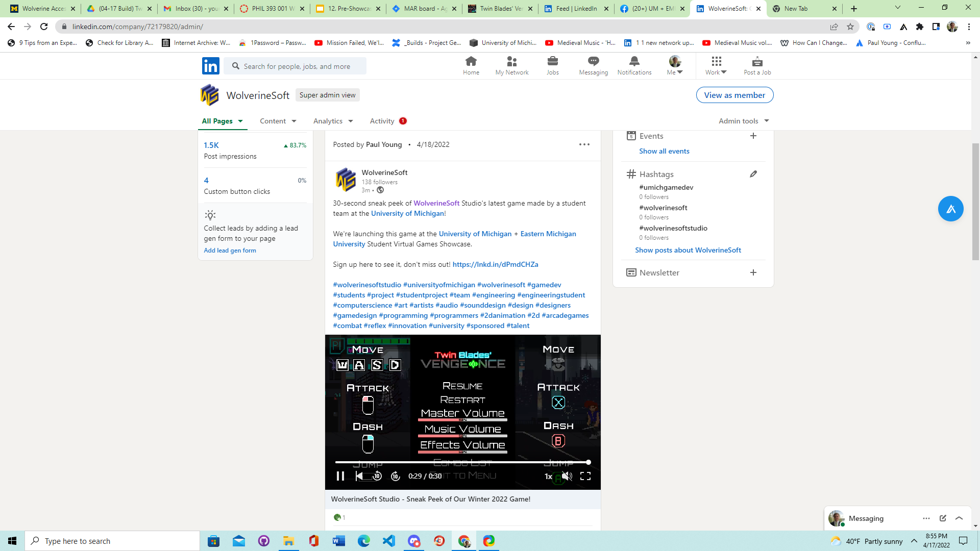Change the 1x playback speed
This screenshot has width=980, height=551.
point(548,476)
